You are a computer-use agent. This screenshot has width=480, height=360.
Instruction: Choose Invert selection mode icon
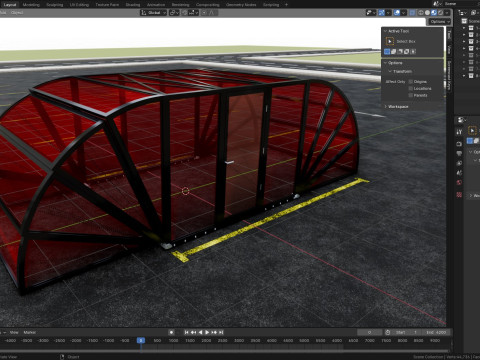(x=406, y=51)
